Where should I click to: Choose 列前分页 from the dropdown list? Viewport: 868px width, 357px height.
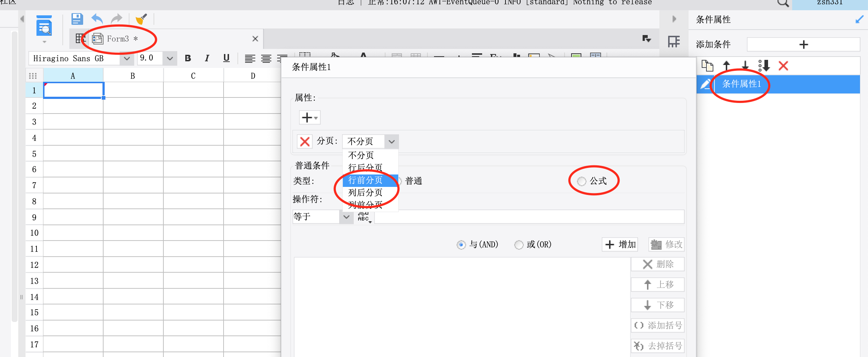click(370, 204)
